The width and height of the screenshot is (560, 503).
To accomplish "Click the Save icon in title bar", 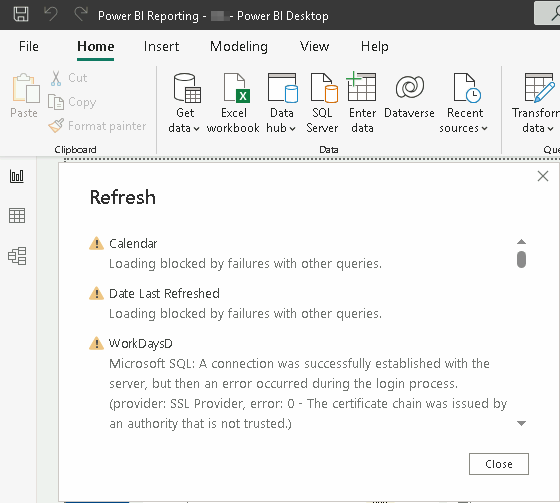I will coord(21,15).
